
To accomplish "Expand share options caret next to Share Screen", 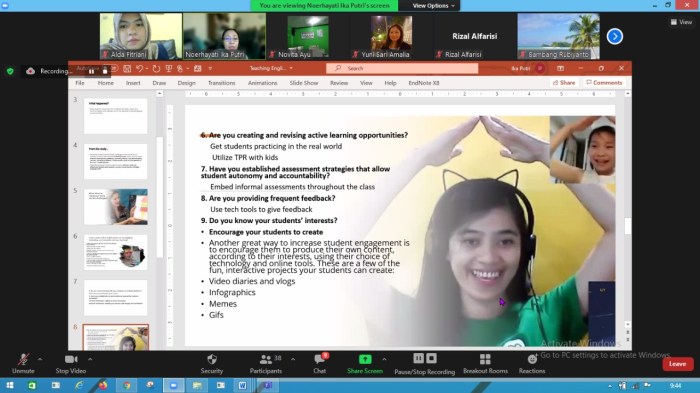I will pyautogui.click(x=384, y=359).
